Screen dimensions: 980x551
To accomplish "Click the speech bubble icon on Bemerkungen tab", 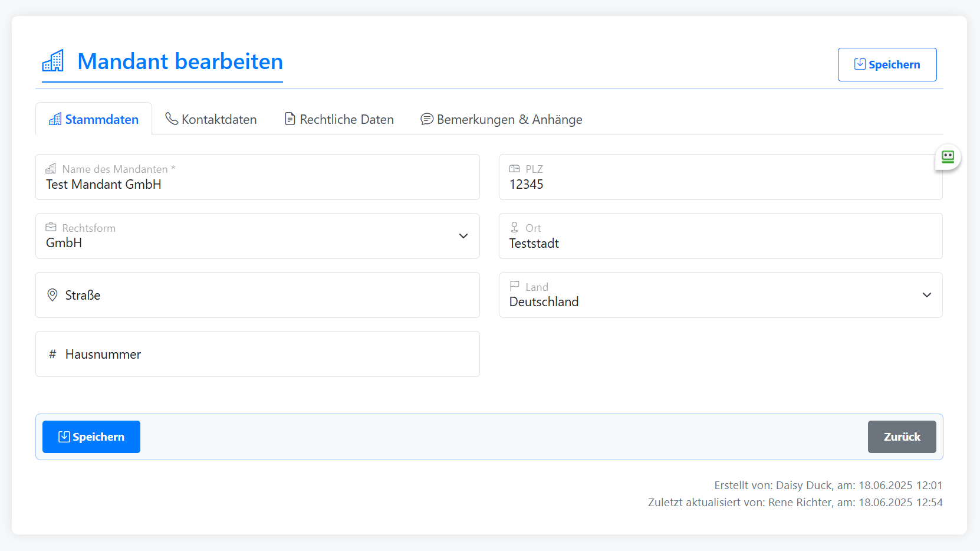I will 426,119.
